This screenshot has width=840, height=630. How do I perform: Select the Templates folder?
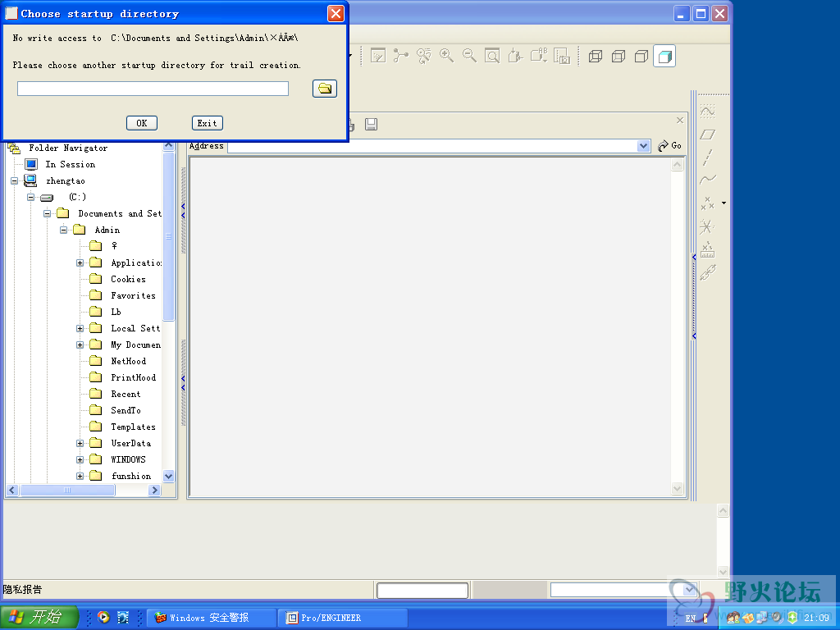(133, 427)
